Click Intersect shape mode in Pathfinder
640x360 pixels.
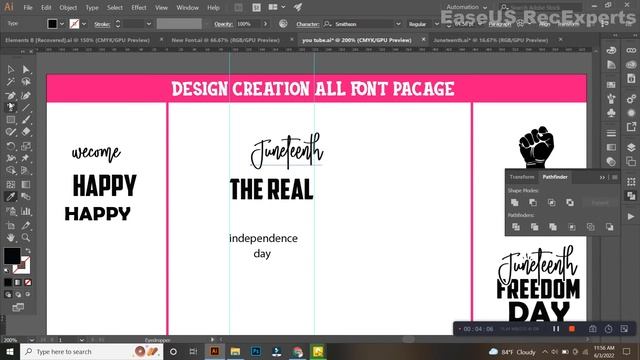pyautogui.click(x=551, y=202)
